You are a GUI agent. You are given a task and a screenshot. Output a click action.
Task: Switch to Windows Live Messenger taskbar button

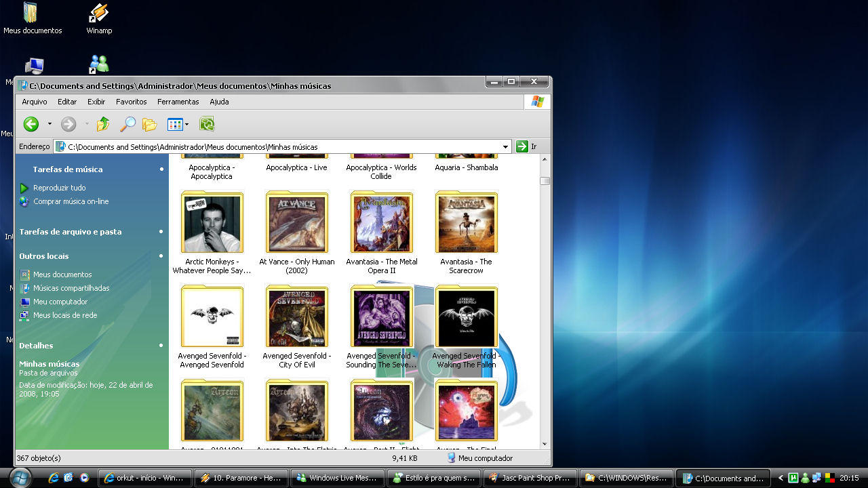(339, 478)
